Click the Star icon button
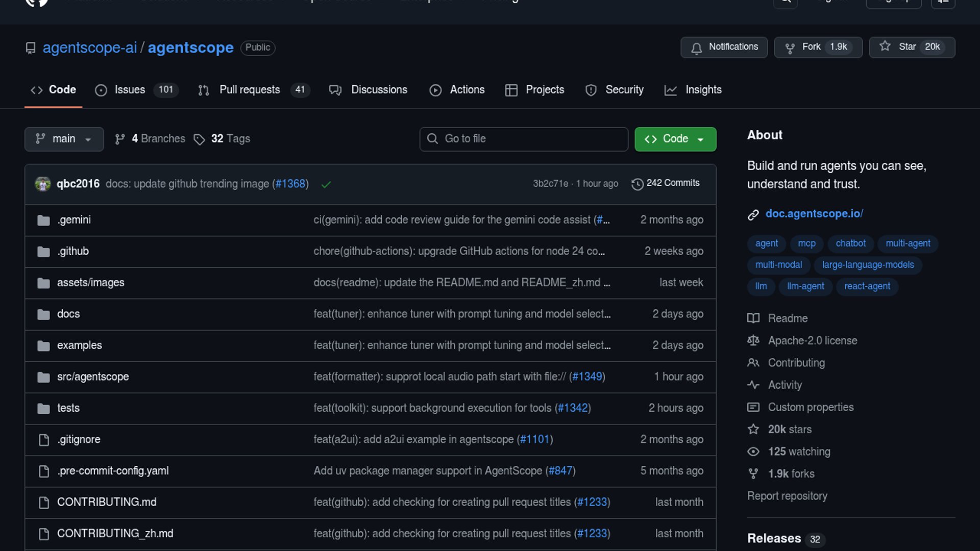 point(885,46)
